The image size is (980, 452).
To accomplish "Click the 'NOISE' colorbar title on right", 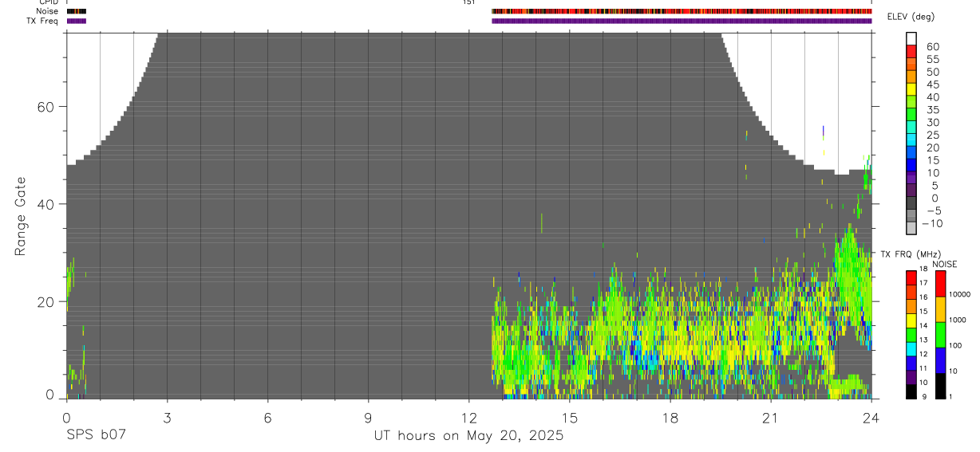I will 945,264.
